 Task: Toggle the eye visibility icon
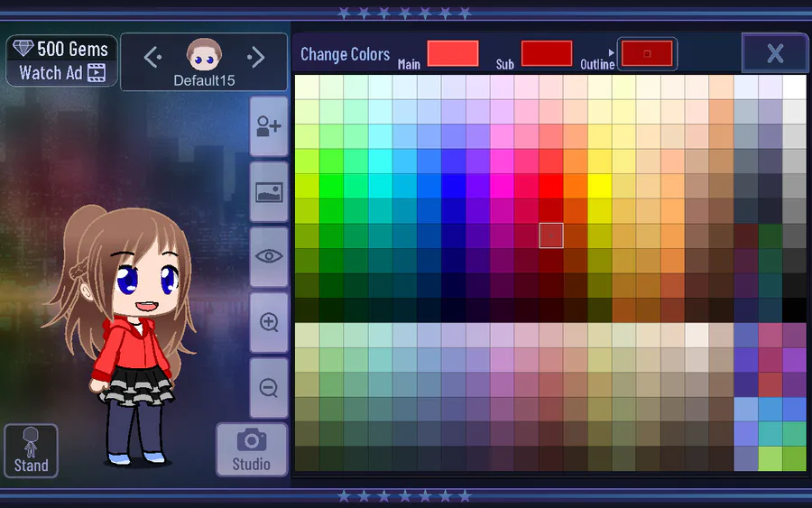coord(269,257)
